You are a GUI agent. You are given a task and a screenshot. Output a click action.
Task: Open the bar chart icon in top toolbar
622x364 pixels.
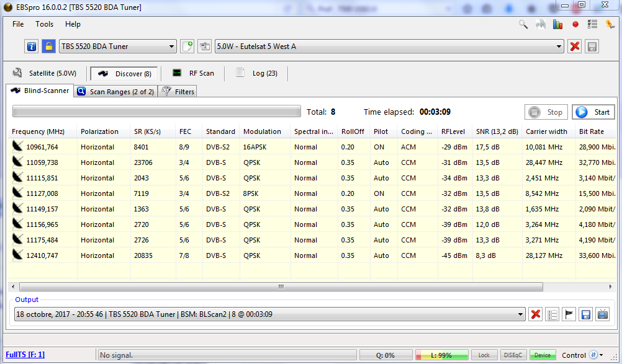(558, 24)
